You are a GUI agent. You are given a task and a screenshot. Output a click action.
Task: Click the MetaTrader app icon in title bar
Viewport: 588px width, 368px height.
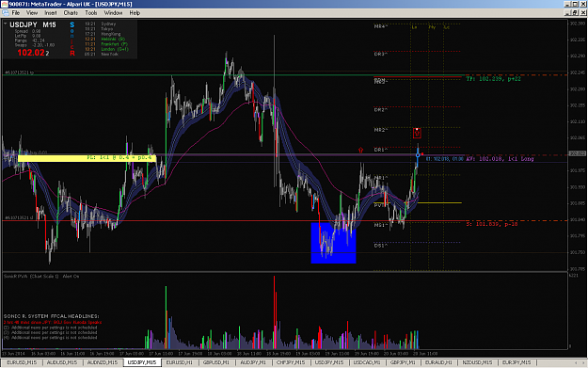tap(5, 4)
